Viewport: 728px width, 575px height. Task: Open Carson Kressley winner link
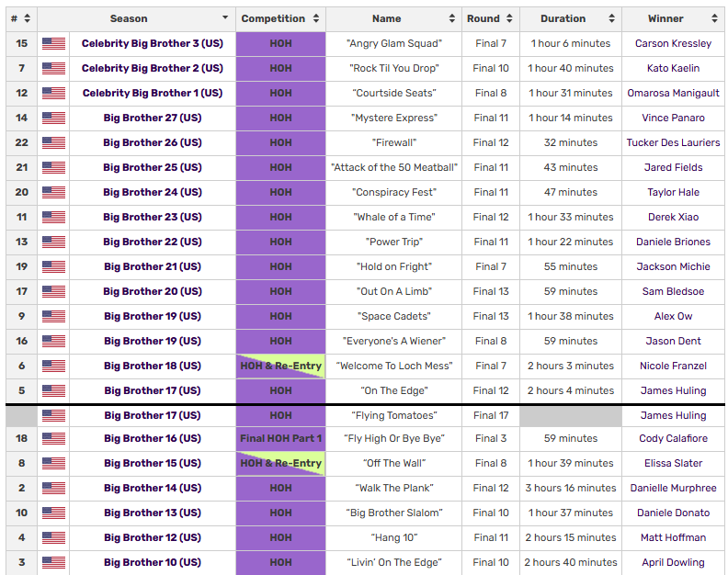[673, 43]
